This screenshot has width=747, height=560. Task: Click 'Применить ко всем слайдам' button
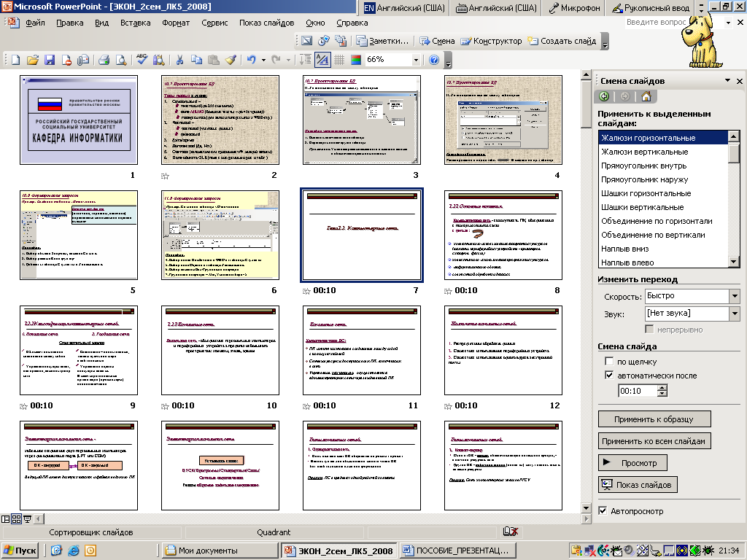(654, 441)
